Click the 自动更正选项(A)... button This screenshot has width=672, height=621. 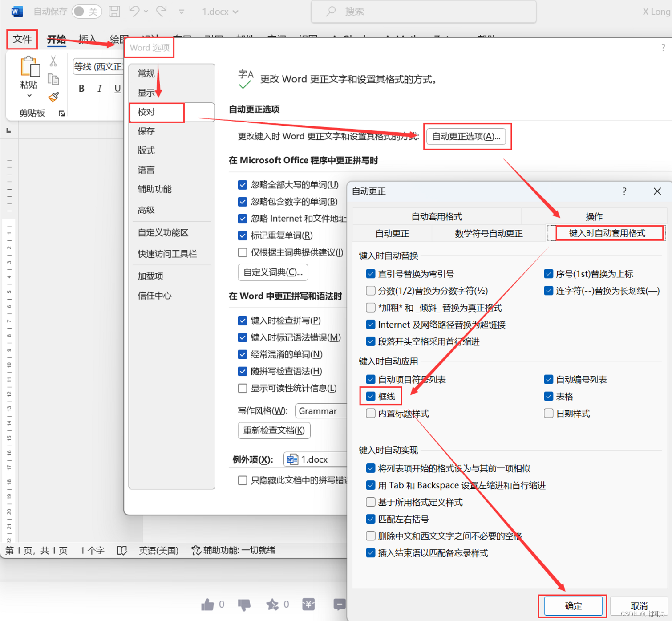coord(466,136)
